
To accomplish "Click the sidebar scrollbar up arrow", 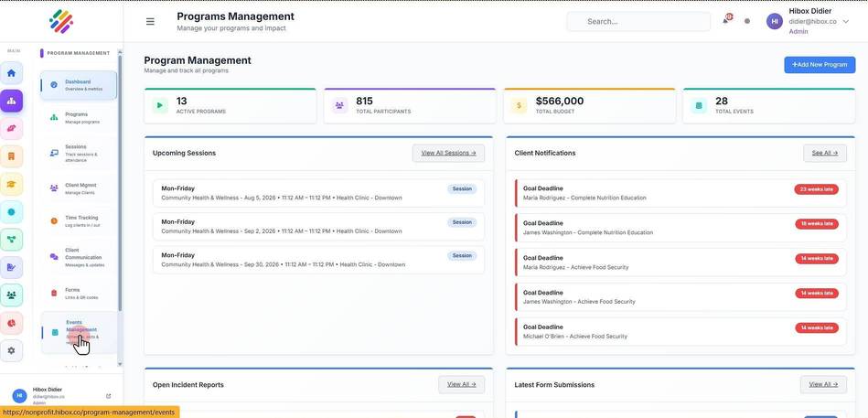I will click(x=120, y=52).
